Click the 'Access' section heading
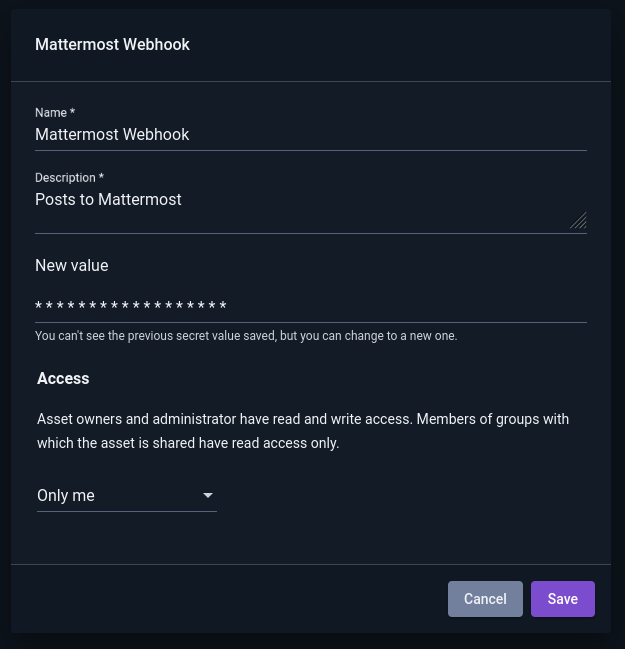 tap(63, 378)
